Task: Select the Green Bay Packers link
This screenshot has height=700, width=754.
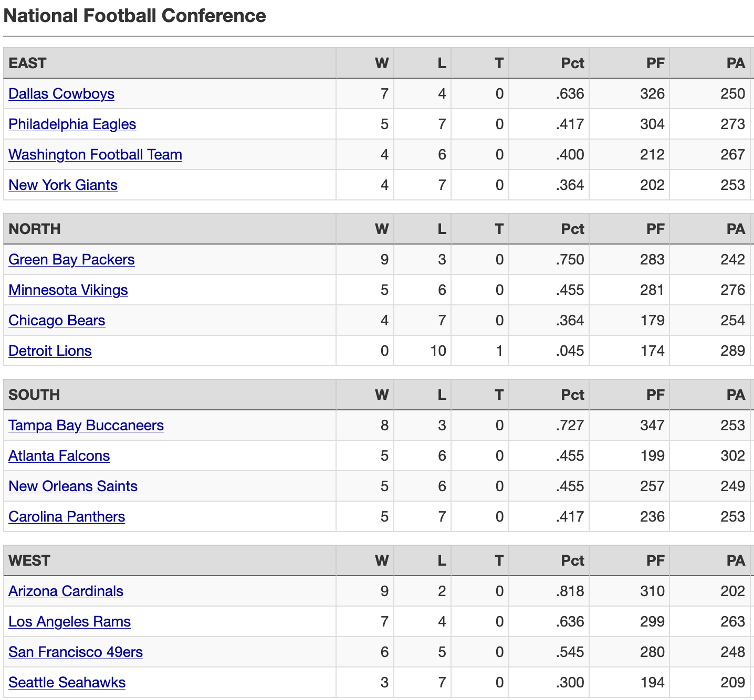Action: pyautogui.click(x=71, y=260)
